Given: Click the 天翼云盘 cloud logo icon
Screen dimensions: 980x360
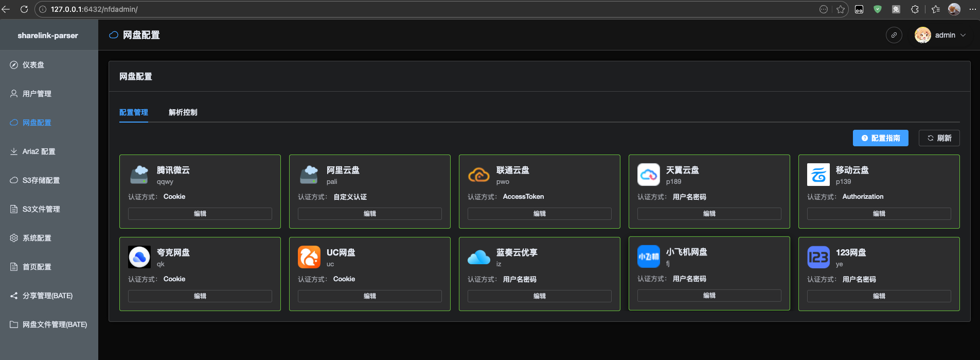Looking at the screenshot, I should pos(648,175).
